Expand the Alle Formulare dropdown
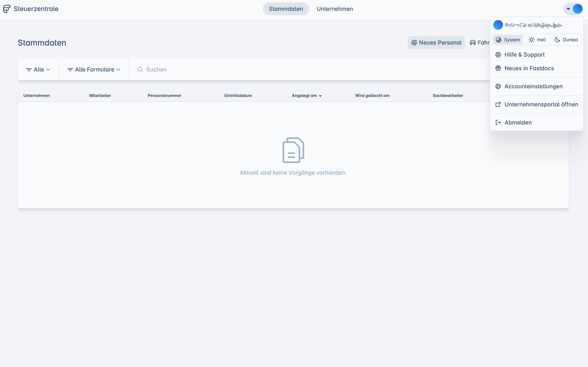The width and height of the screenshot is (588, 367). 94,69
